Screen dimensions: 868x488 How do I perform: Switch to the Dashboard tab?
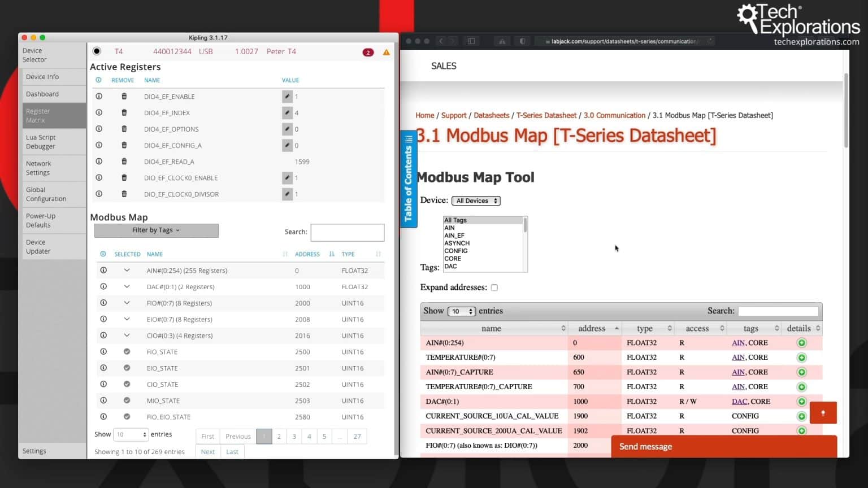(54, 94)
